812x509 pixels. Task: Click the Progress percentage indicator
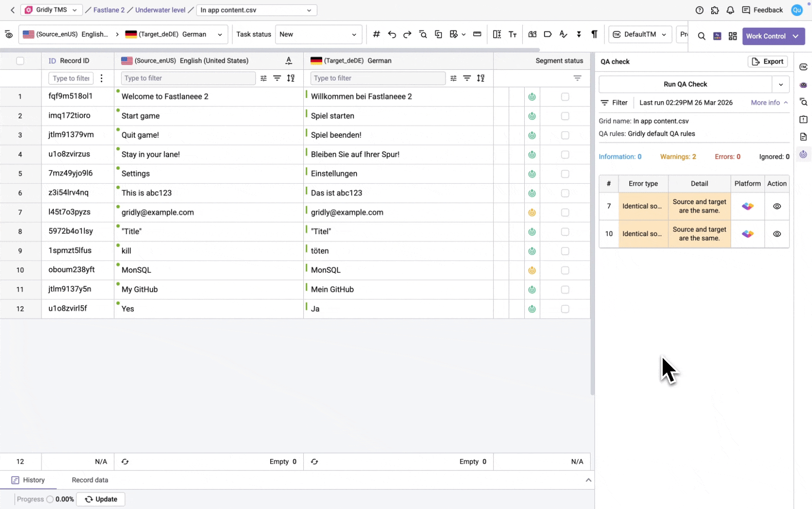(59, 499)
